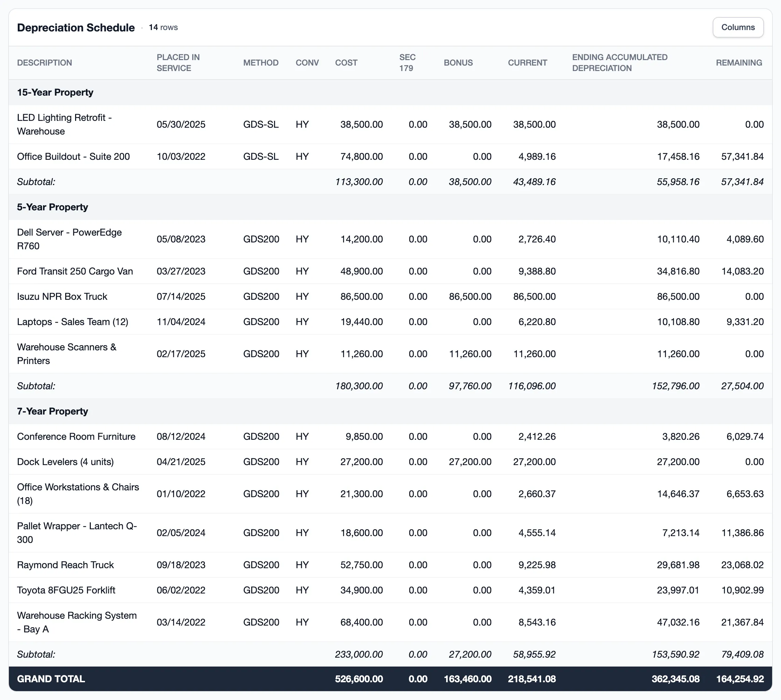This screenshot has height=700, width=781.
Task: Click the grand total current 218,541.08
Action: click(532, 679)
